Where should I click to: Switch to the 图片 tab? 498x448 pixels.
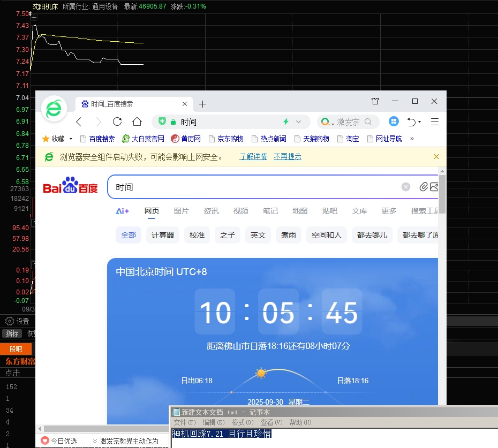pos(182,211)
